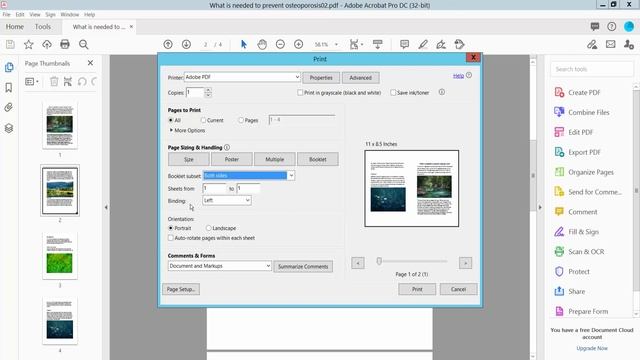Click the envelope email icon
Image resolution: width=640 pixels, height=360 pixels.
(611, 44)
